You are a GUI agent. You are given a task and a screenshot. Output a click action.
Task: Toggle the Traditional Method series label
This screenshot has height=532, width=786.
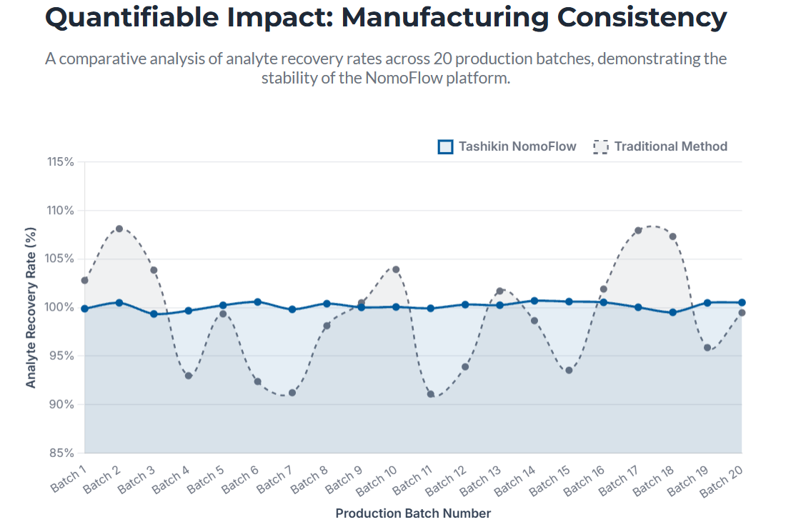pos(670,147)
